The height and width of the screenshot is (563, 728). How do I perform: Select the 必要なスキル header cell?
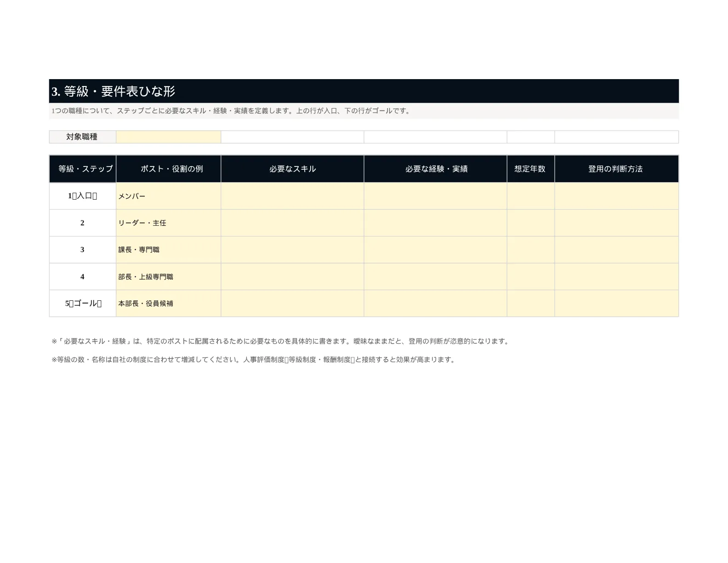[292, 169]
